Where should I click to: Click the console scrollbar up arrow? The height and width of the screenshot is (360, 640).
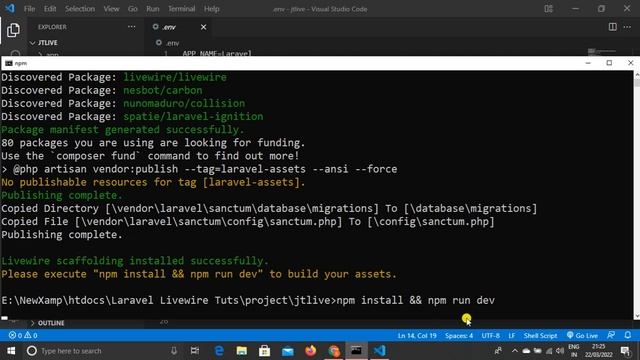637,74
